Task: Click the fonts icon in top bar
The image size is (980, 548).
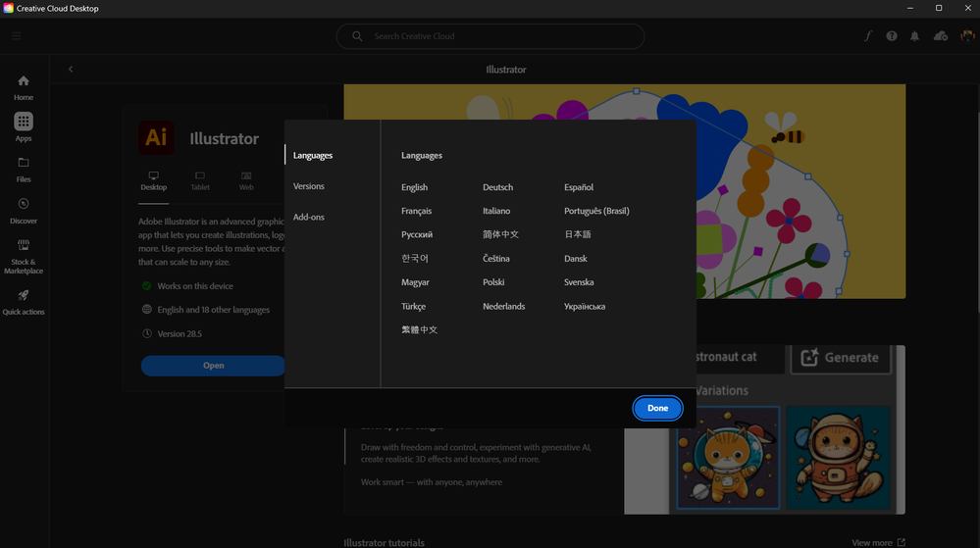Action: (x=868, y=36)
